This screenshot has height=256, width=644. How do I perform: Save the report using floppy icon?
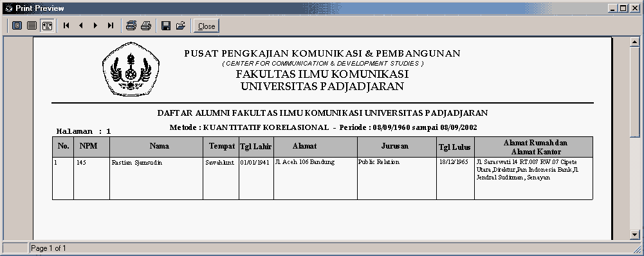pyautogui.click(x=166, y=26)
